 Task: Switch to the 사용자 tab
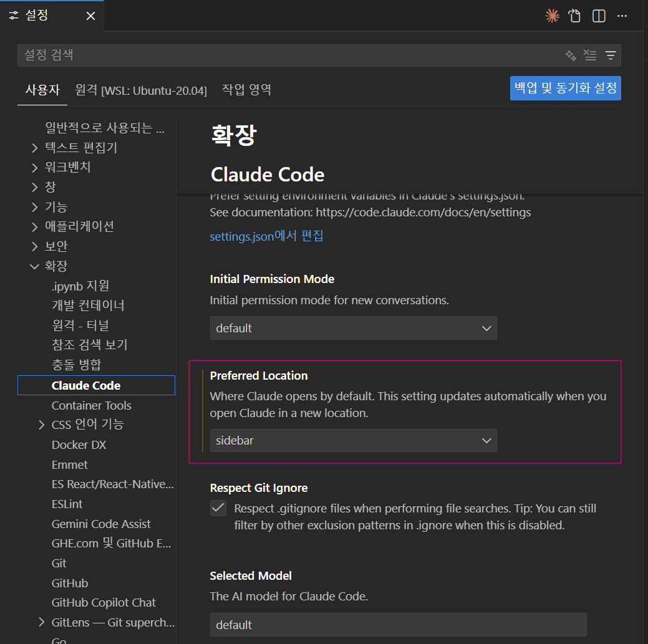pos(42,90)
